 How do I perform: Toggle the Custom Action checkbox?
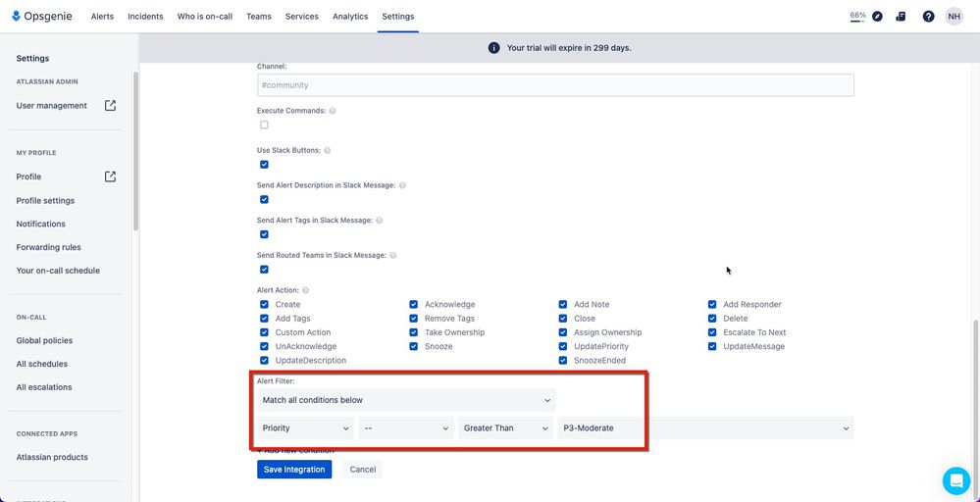pos(265,332)
